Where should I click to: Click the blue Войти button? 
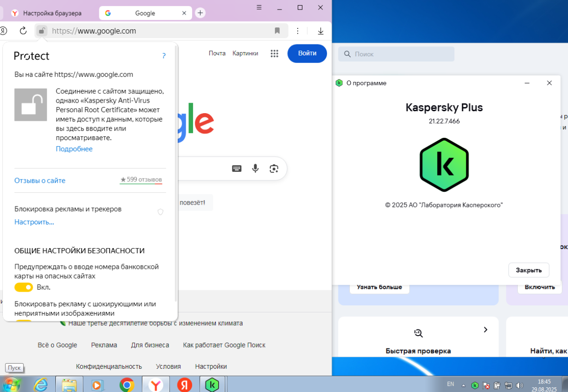pos(307,53)
